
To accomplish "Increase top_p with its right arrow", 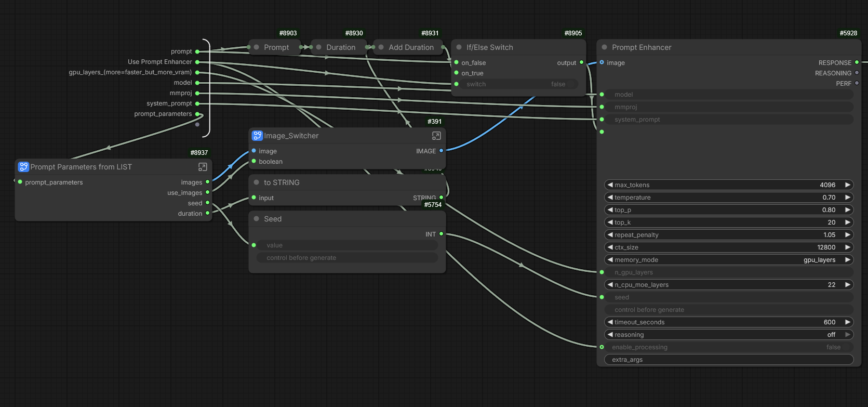I will [x=848, y=210].
